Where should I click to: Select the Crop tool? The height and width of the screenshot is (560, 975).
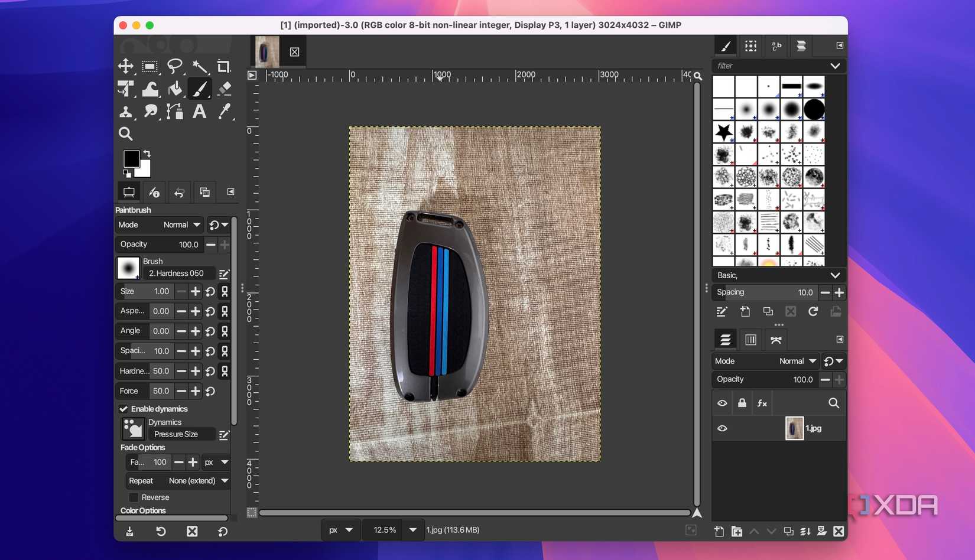point(224,66)
